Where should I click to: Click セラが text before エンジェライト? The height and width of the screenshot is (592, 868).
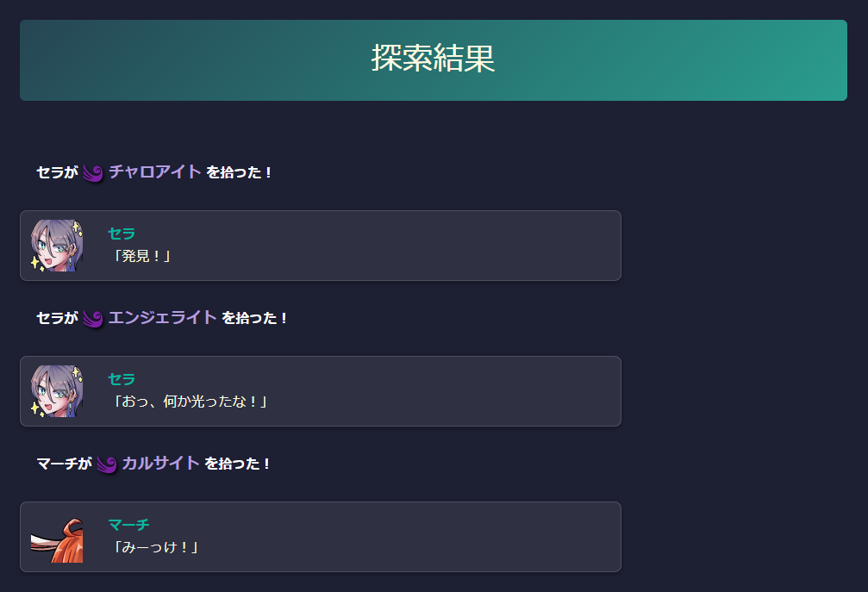(x=57, y=318)
